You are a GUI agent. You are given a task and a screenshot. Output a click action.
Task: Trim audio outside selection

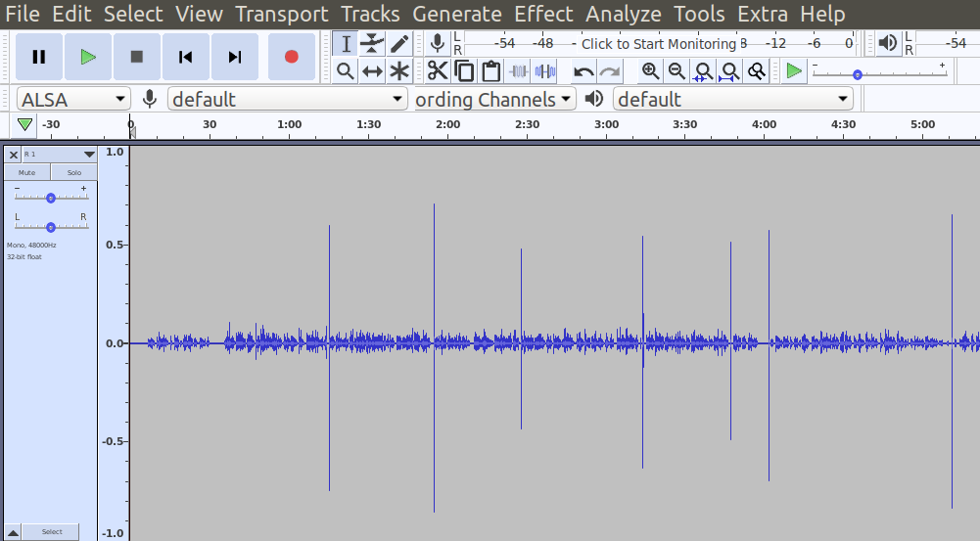pyautogui.click(x=518, y=71)
